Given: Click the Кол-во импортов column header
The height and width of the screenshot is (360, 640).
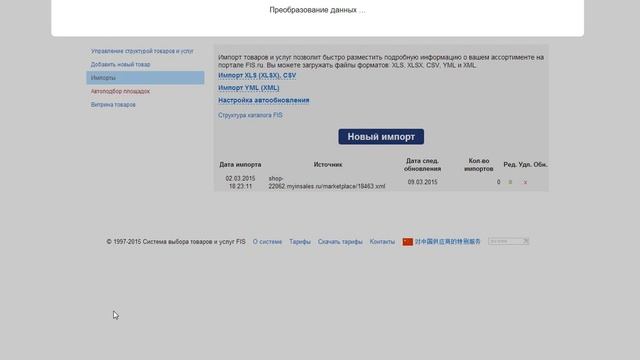Looking at the screenshot, I should pos(478,164).
